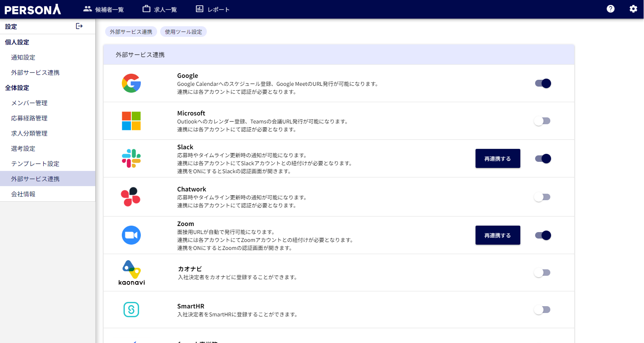This screenshot has height=343, width=644.
Task: Open レポート in top navigation
Action: tap(213, 9)
